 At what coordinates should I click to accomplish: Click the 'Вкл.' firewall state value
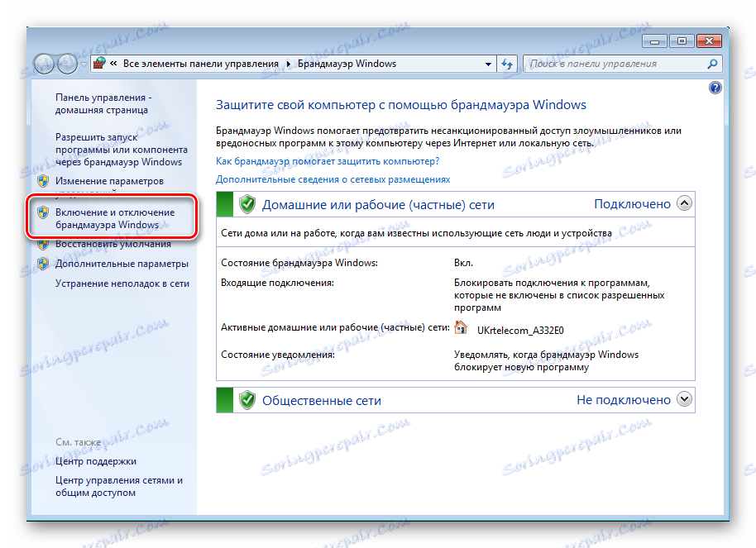(463, 263)
